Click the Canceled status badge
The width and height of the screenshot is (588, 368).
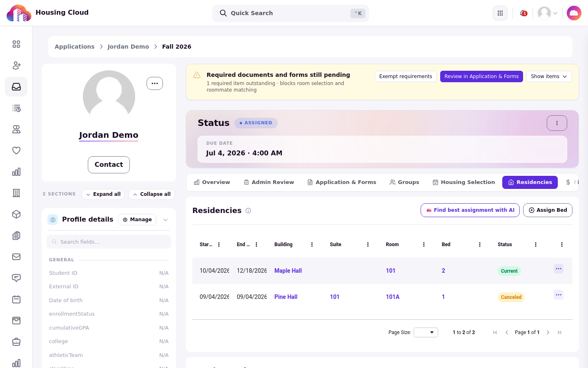click(x=511, y=297)
